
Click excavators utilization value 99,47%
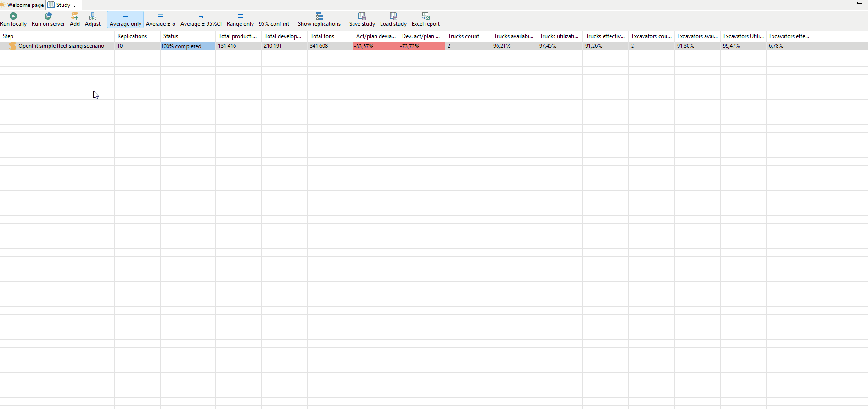click(x=731, y=46)
